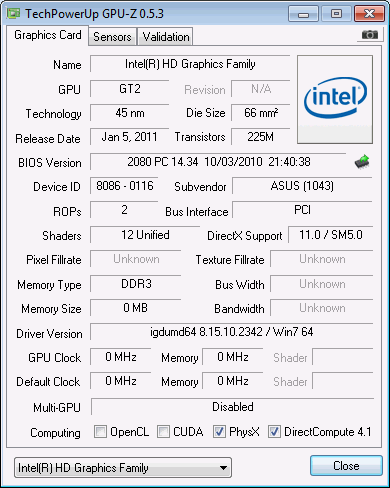Open the Intel(R) HD Graphics Family dropdown

click(123, 468)
